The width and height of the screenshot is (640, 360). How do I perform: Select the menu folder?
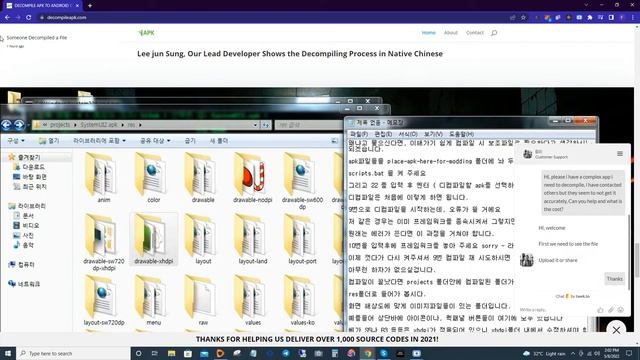tap(153, 300)
